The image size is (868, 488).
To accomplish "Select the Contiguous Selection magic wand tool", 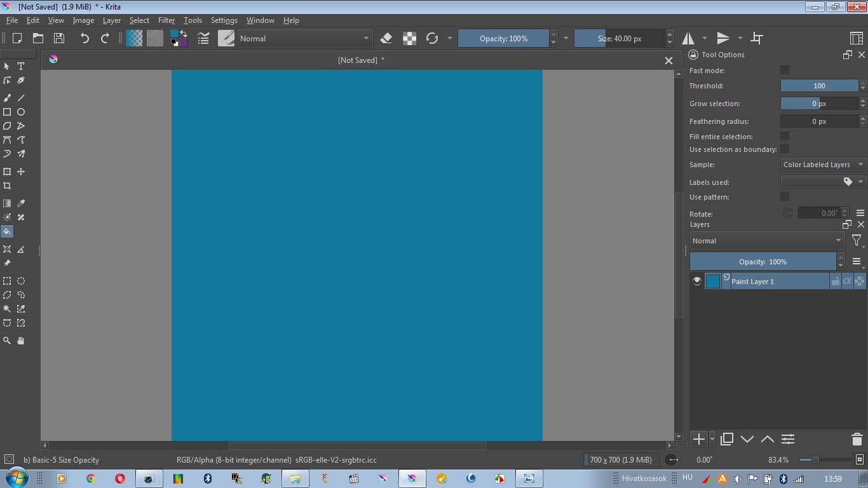I will (x=7, y=309).
